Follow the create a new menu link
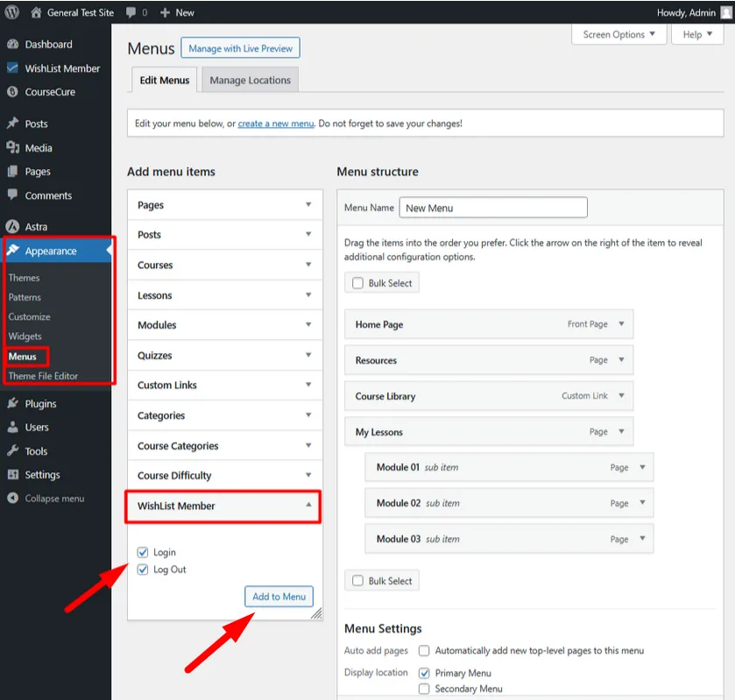The image size is (735, 700). point(275,123)
